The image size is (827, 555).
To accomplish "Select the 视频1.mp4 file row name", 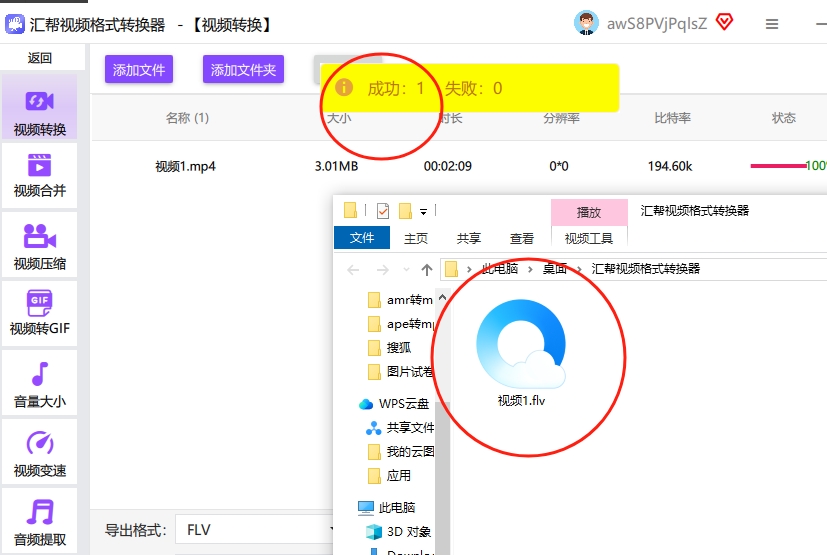I will (185, 167).
